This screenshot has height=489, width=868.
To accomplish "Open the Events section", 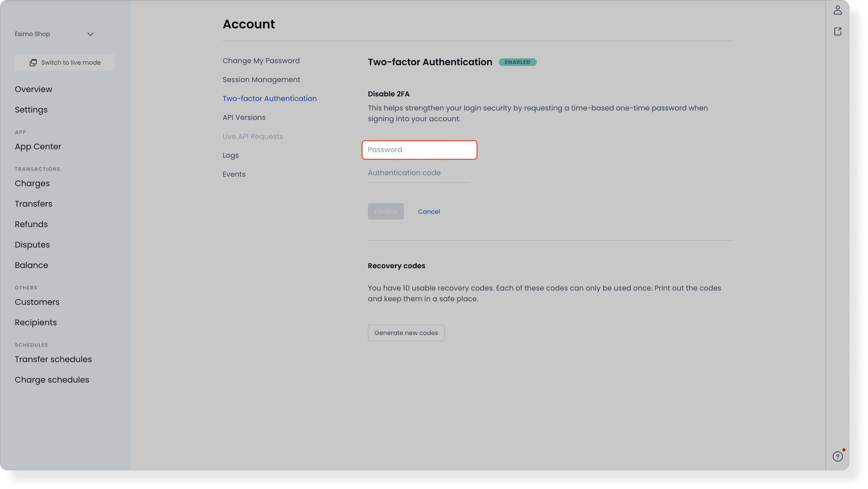I will pos(234,174).
